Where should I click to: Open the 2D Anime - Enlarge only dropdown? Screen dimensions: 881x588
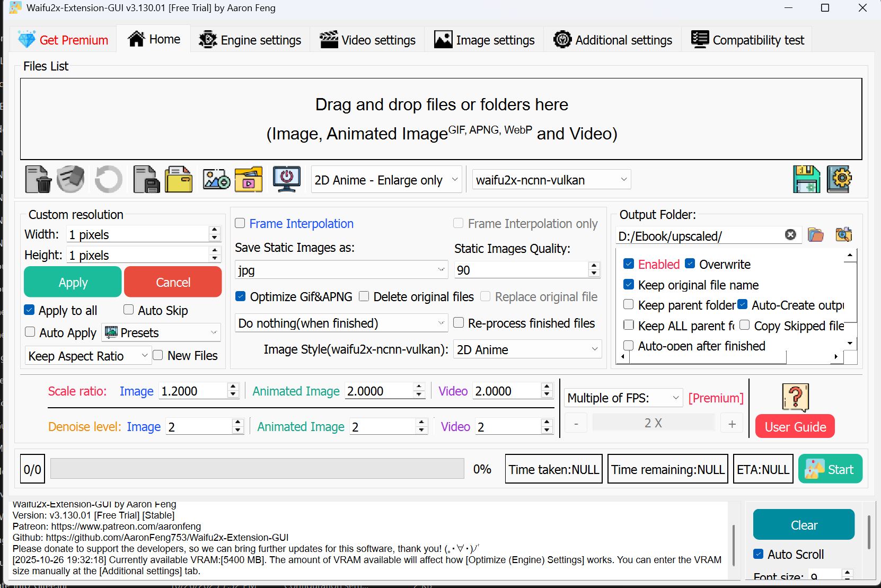(386, 180)
